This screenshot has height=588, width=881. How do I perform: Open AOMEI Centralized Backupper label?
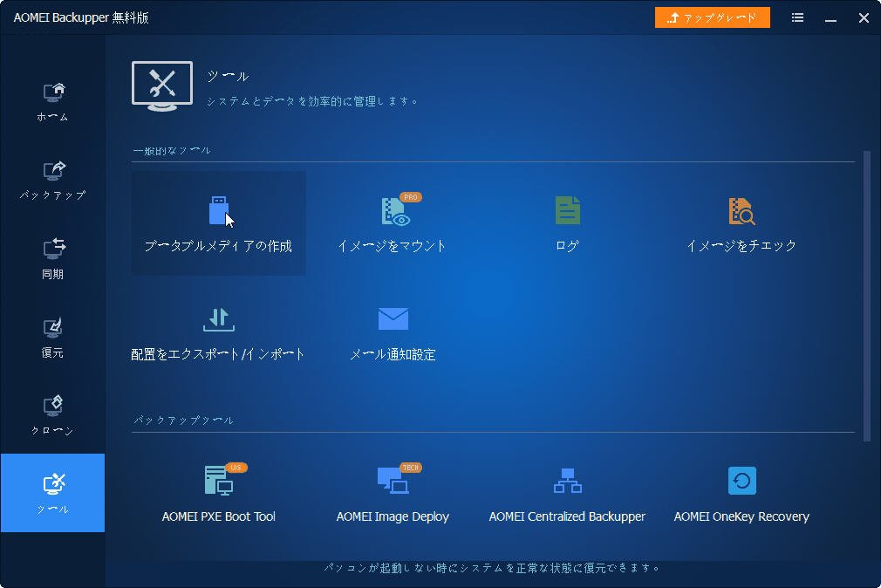(x=567, y=516)
